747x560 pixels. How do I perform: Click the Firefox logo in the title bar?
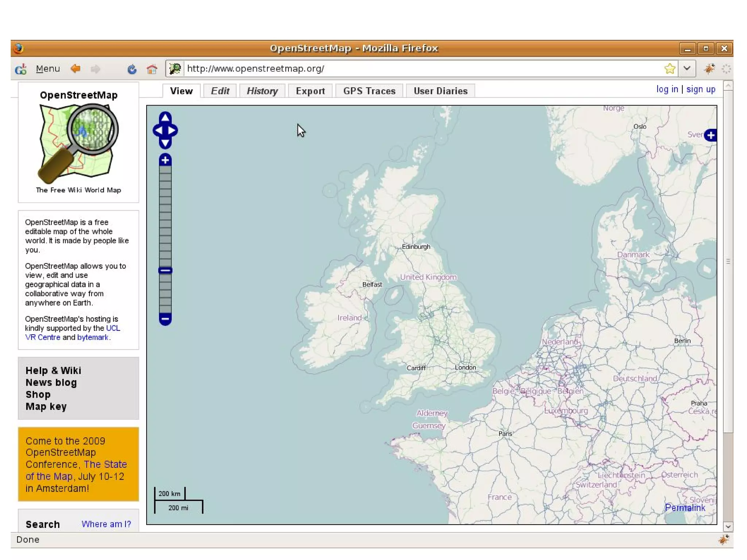pyautogui.click(x=19, y=48)
